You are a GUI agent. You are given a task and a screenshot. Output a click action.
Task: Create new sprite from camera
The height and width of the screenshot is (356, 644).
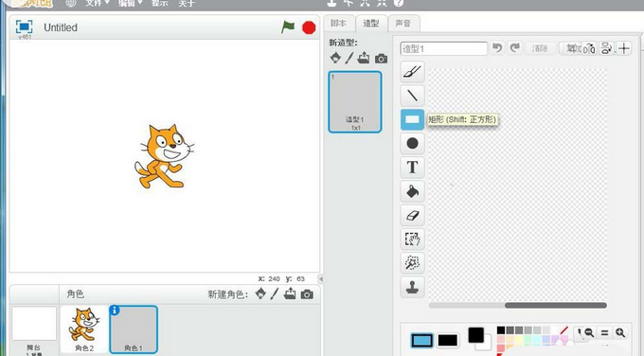click(307, 294)
